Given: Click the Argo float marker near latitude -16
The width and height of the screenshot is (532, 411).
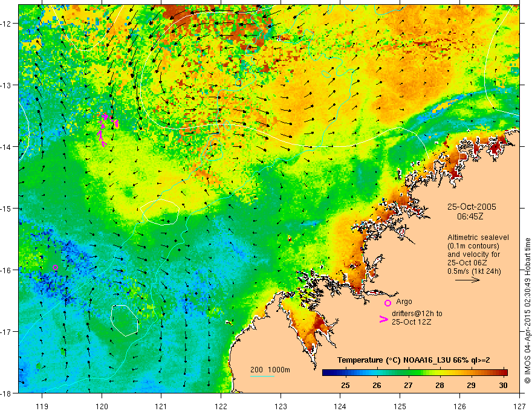Looking at the screenshot, I should click(55, 267).
